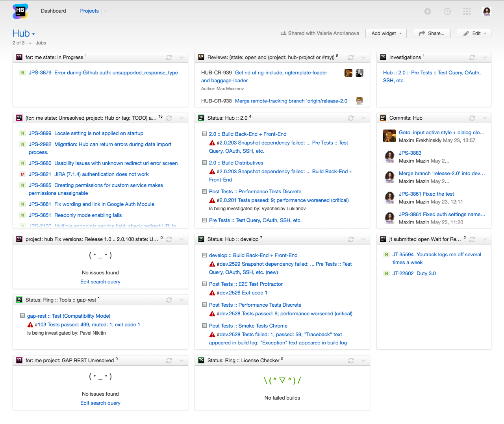504x424 pixels.
Task: Click the TeamCity icon of License Checker widget
Action: 201,360
